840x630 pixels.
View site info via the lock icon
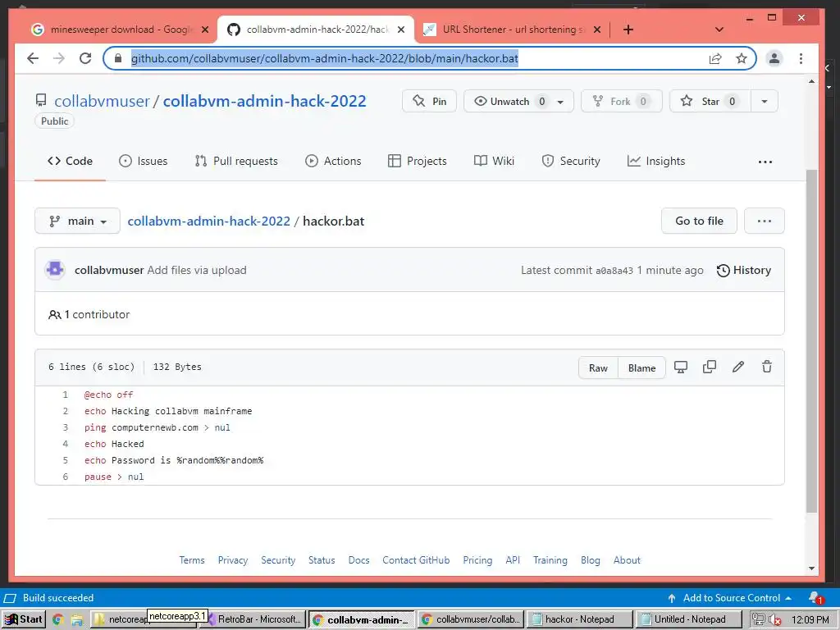(x=118, y=58)
